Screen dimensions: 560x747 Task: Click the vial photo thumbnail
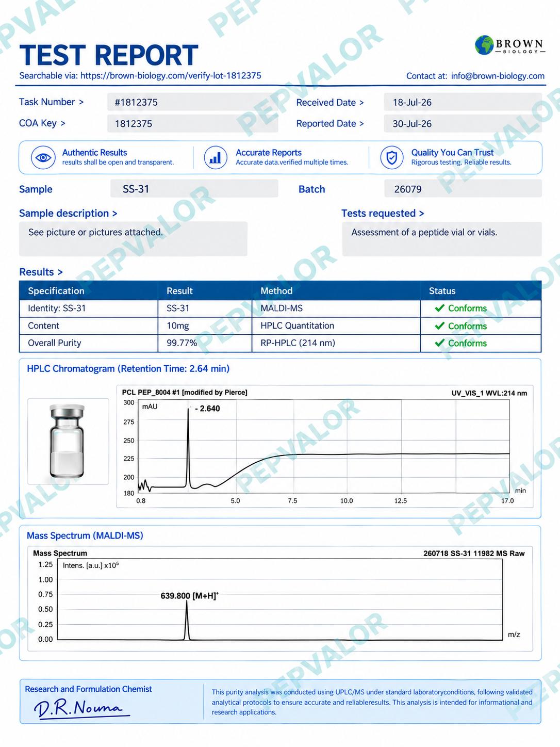tap(68, 441)
